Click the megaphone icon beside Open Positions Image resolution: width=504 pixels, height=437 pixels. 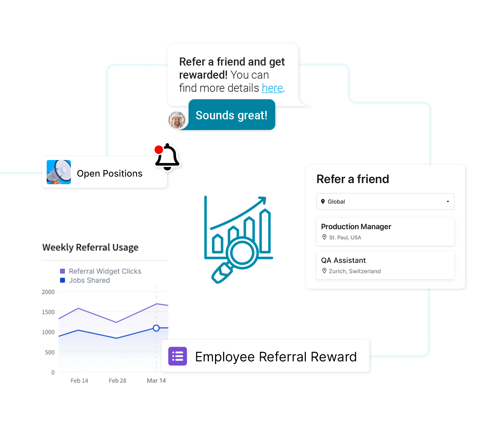pyautogui.click(x=59, y=172)
